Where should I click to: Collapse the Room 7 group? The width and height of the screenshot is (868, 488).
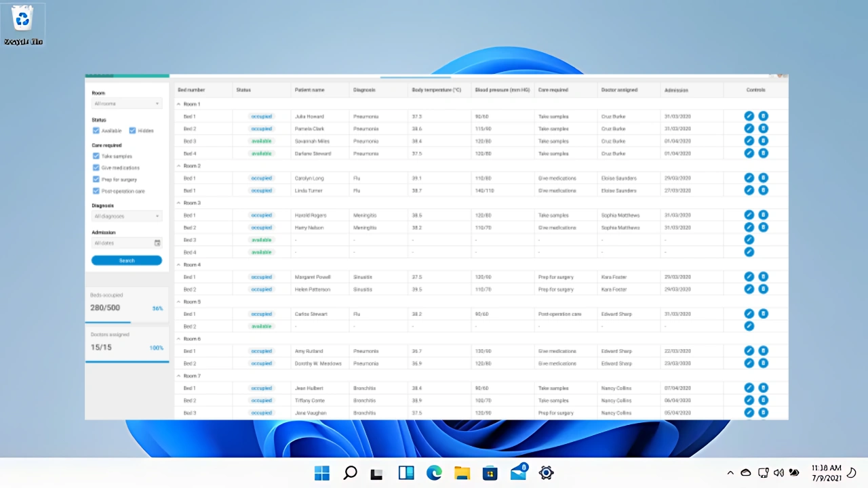pos(179,375)
